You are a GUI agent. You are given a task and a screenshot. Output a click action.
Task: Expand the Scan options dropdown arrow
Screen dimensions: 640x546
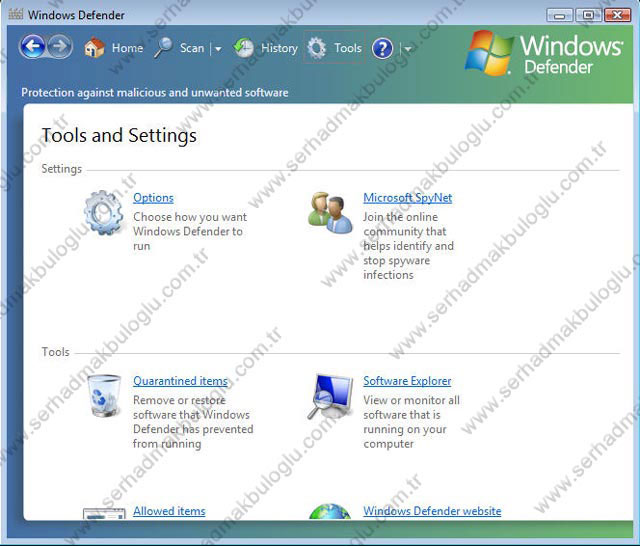(218, 49)
